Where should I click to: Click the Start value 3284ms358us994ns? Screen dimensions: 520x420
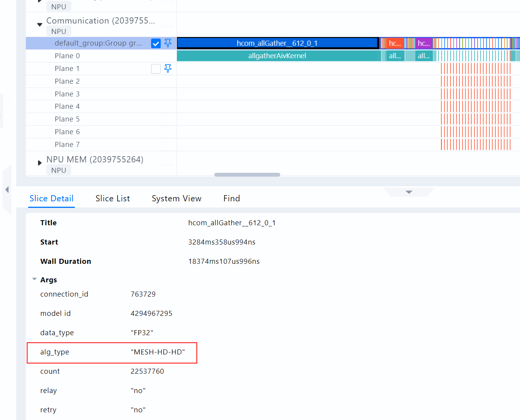222,242
